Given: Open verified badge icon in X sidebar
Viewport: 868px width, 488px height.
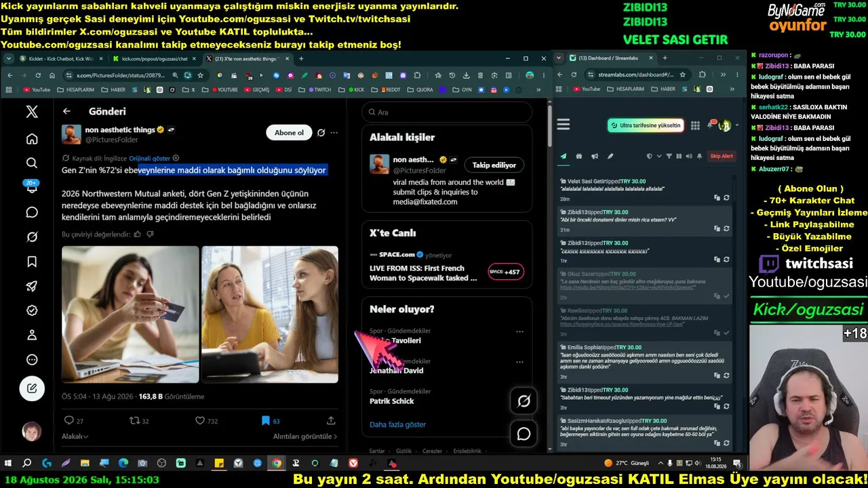Looking at the screenshot, I should pos(32,310).
